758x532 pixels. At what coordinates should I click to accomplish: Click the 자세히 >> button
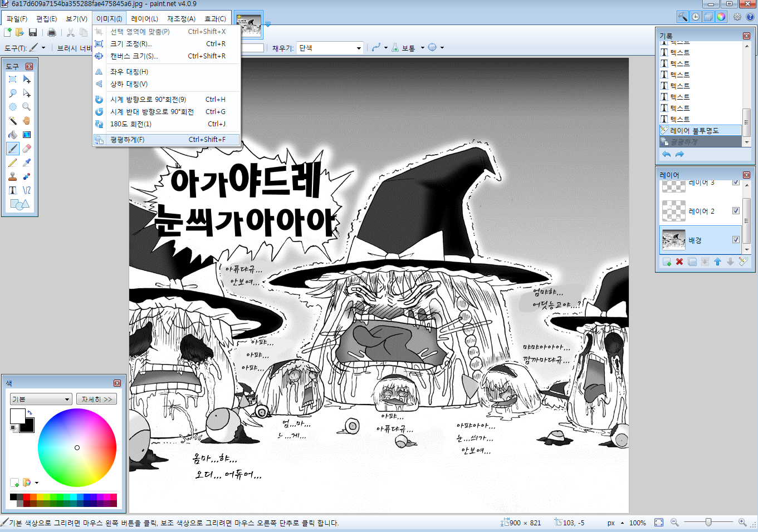click(x=96, y=399)
